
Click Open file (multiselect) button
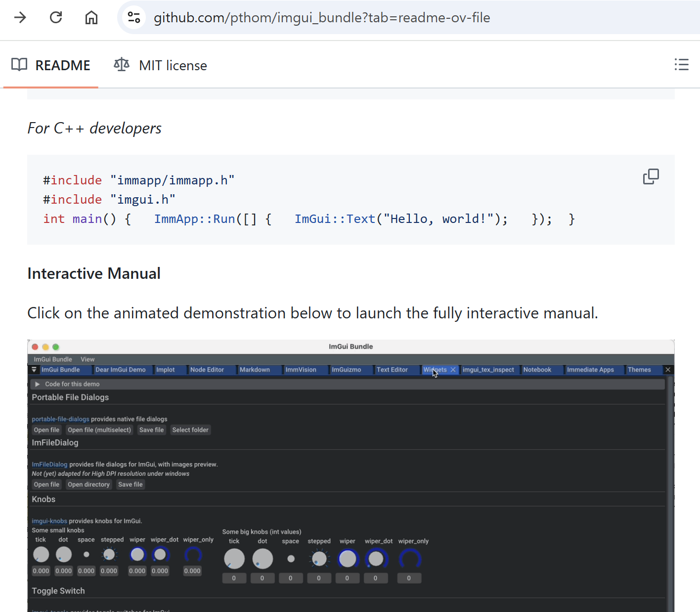99,430
